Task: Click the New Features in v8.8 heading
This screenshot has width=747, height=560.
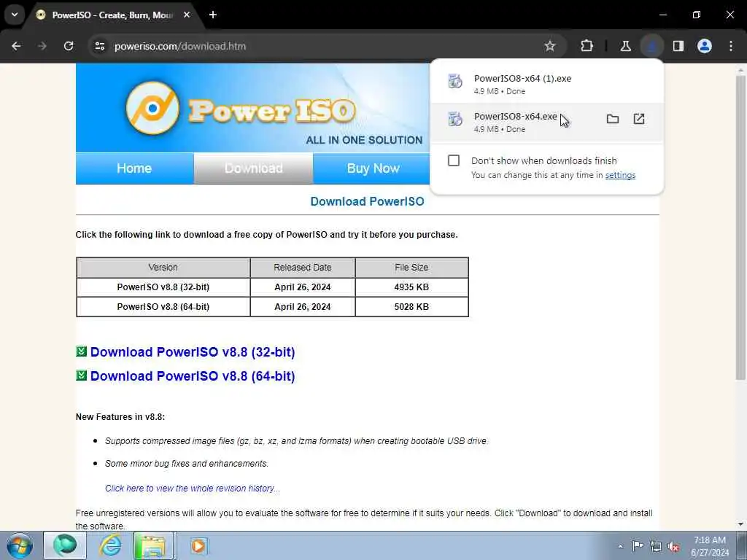Action: (x=120, y=416)
